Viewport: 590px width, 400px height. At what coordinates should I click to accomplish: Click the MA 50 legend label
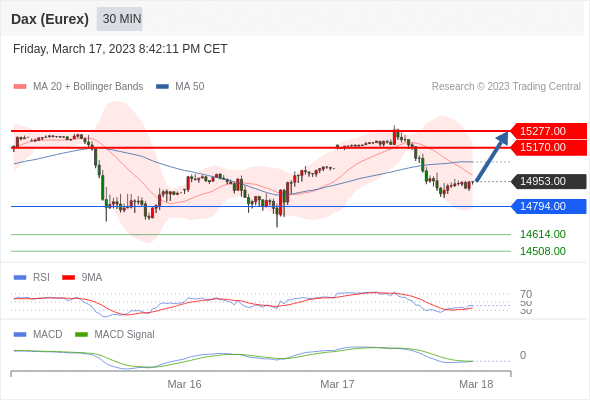(190, 87)
